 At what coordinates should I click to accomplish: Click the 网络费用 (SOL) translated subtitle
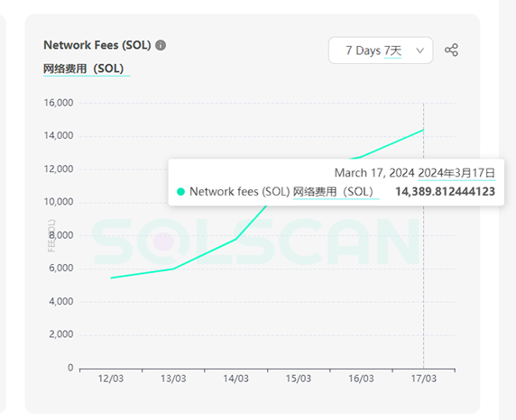(x=84, y=68)
